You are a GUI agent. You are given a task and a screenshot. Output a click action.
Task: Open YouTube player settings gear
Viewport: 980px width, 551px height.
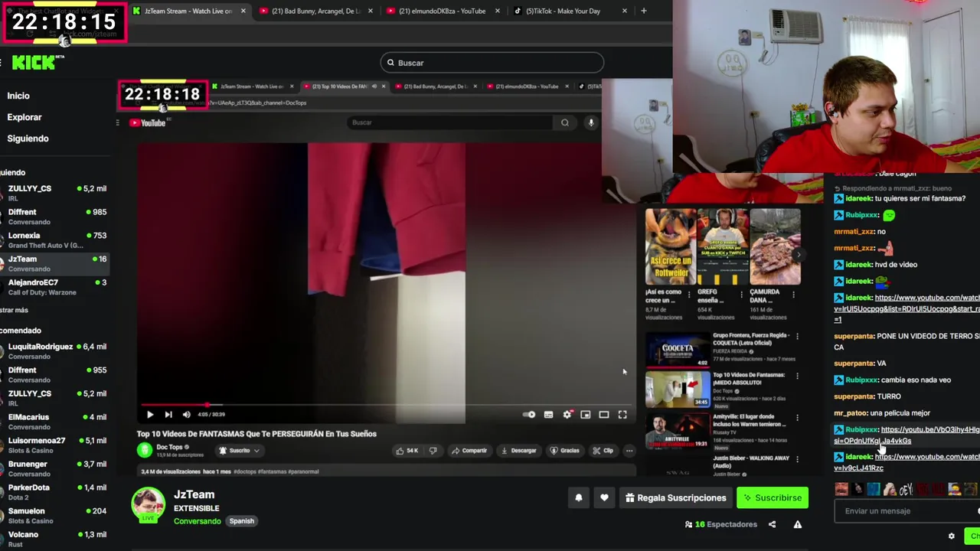[567, 415]
